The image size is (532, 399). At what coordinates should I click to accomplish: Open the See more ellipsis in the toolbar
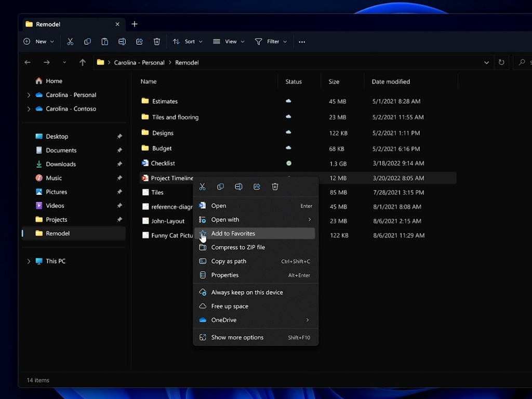pos(302,42)
